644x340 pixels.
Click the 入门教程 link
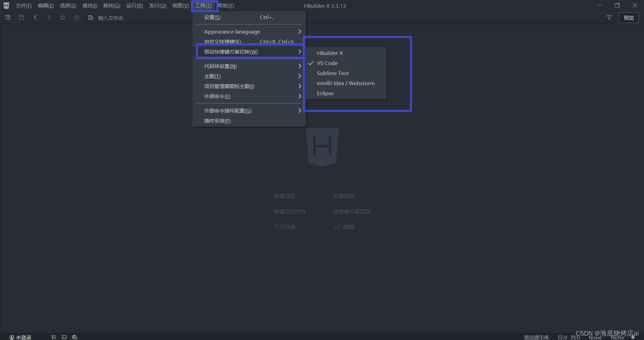point(344,227)
